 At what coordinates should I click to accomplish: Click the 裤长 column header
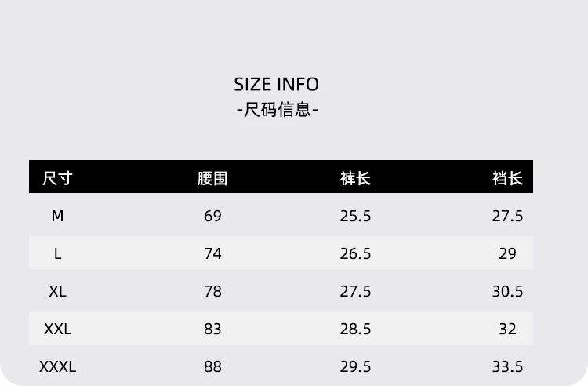click(355, 178)
